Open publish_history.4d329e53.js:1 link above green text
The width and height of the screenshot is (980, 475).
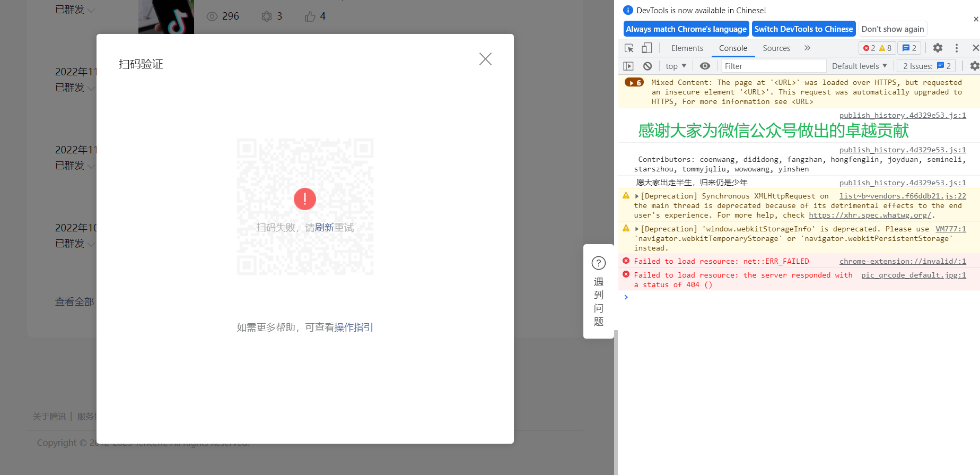coord(903,116)
